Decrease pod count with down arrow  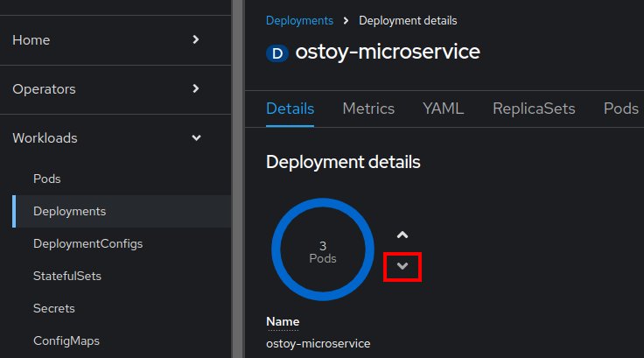[402, 266]
